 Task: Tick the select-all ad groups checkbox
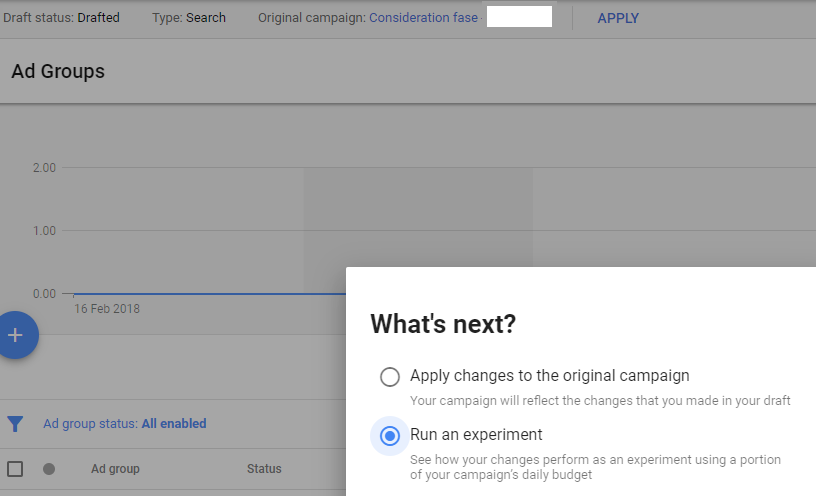pyautogui.click(x=15, y=469)
